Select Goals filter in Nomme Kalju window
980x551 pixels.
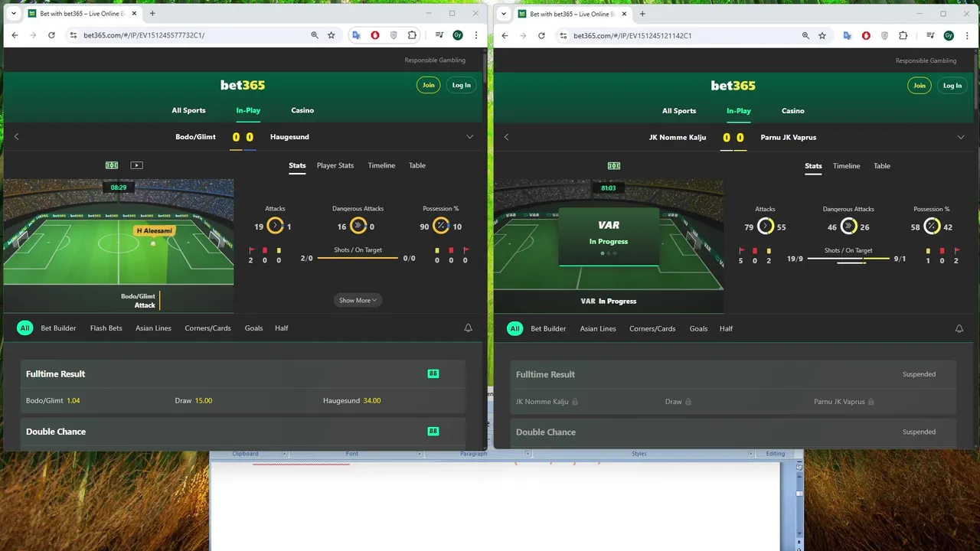(698, 328)
